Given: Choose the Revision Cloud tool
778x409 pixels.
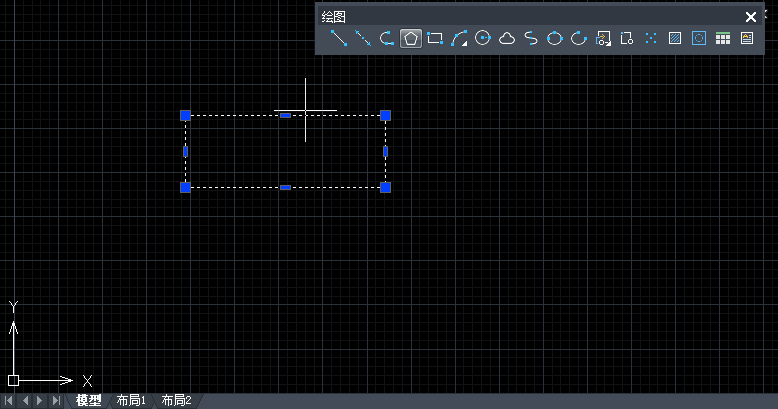Looking at the screenshot, I should point(507,39).
